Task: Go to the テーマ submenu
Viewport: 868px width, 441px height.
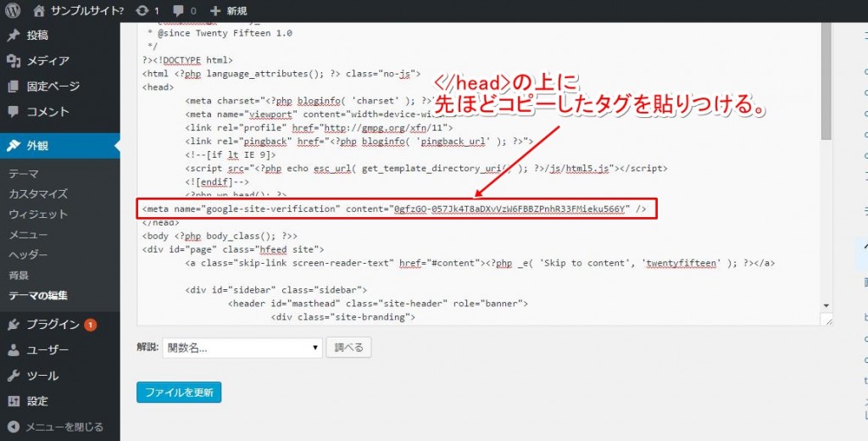Action: pyautogui.click(x=24, y=174)
